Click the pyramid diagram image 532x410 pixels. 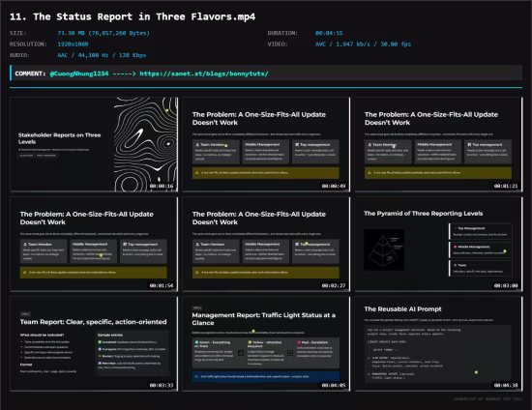(x=384, y=249)
